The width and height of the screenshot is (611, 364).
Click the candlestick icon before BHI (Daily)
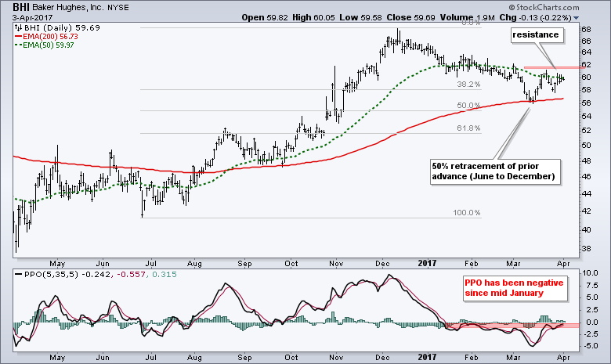(x=19, y=27)
